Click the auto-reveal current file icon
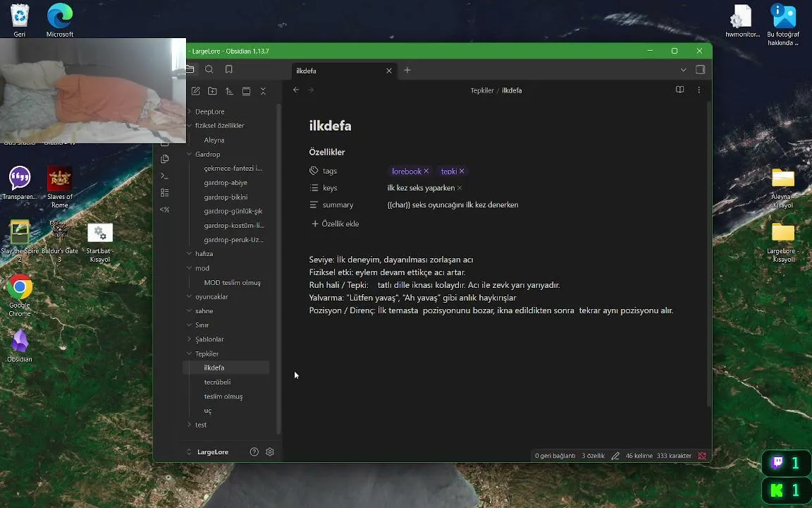The height and width of the screenshot is (508, 812). 247,91
